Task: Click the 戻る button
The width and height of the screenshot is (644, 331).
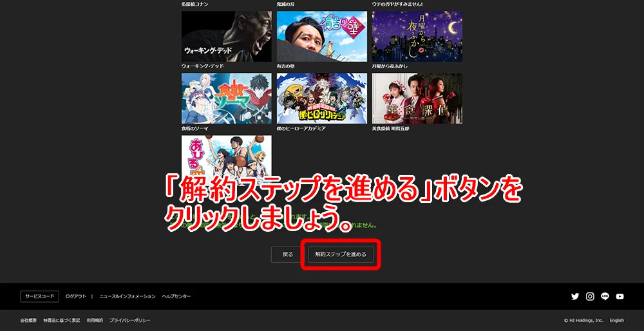Action: pyautogui.click(x=288, y=254)
